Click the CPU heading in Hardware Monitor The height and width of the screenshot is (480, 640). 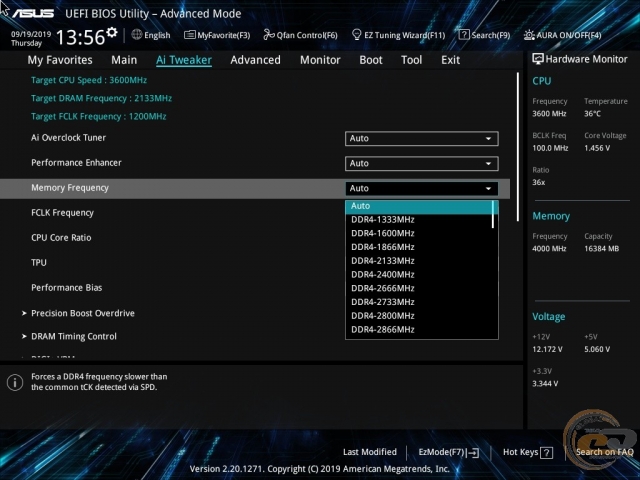tap(542, 81)
